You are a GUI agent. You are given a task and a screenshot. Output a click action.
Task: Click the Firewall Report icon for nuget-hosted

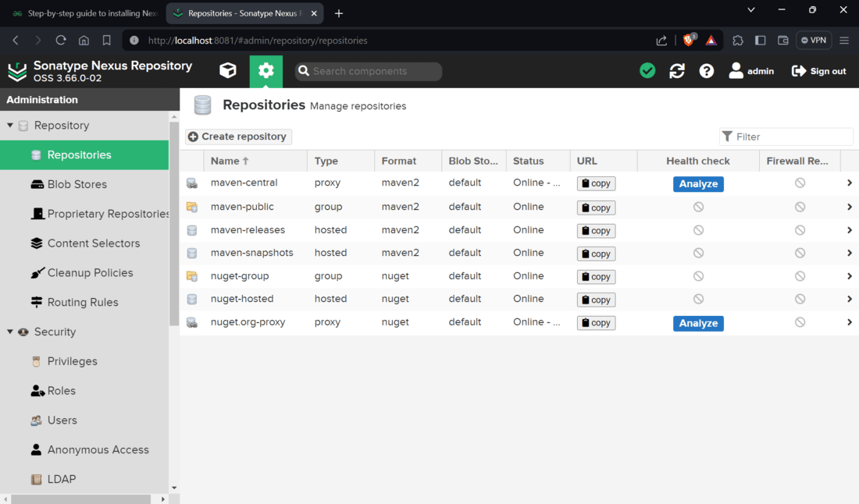(799, 299)
